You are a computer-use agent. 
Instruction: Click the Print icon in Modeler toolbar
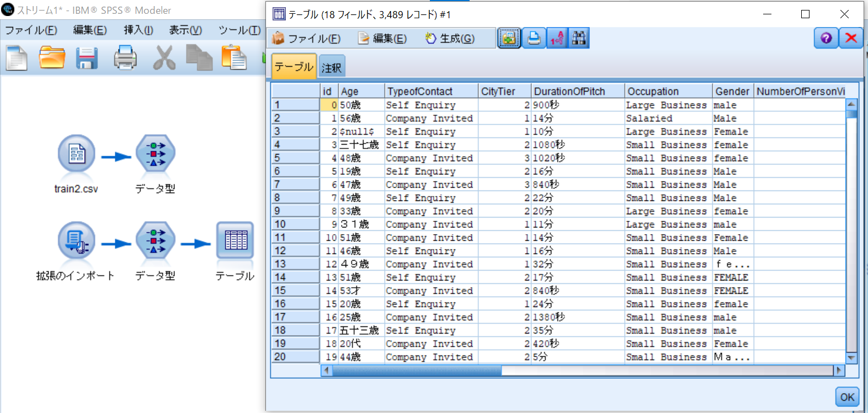(125, 58)
